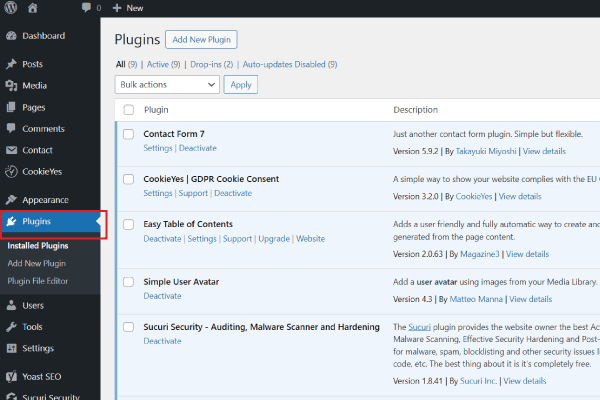
Task: Click the Plugins plug icon
Action: (x=11, y=221)
